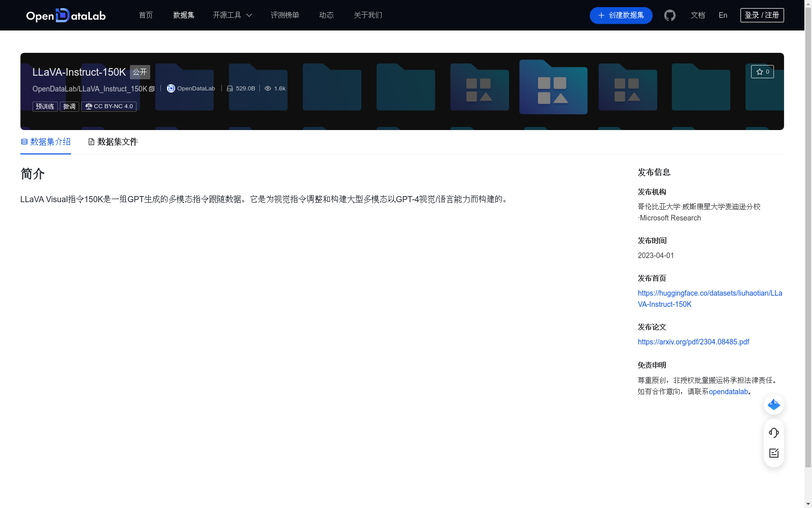Switch language to En
812x508 pixels.
click(723, 15)
